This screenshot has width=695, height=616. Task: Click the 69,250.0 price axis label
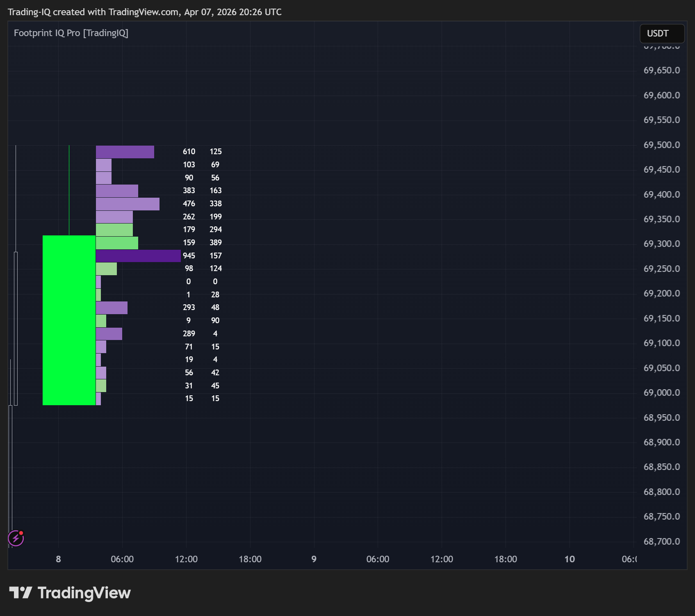click(x=662, y=269)
